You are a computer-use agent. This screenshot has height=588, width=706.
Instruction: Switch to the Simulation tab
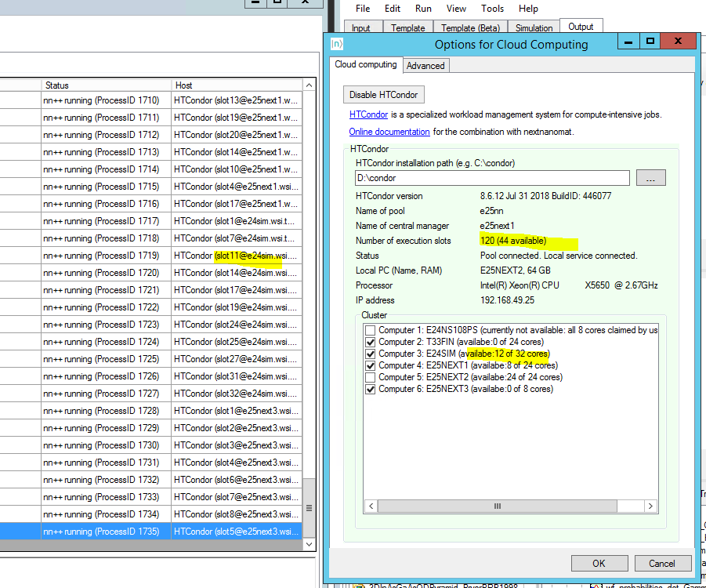point(534,28)
